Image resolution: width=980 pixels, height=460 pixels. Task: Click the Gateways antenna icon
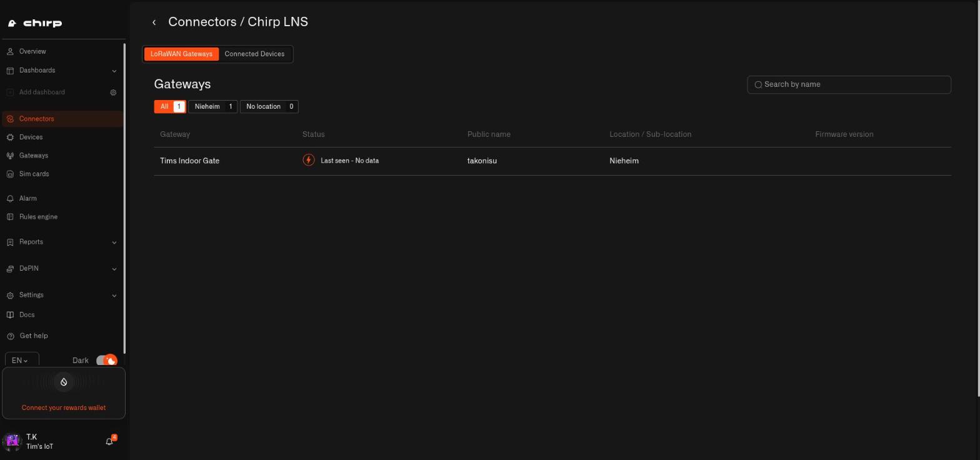10,156
